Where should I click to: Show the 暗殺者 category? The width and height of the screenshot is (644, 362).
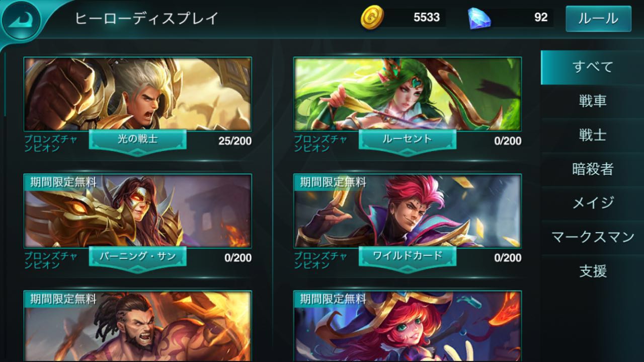point(592,169)
